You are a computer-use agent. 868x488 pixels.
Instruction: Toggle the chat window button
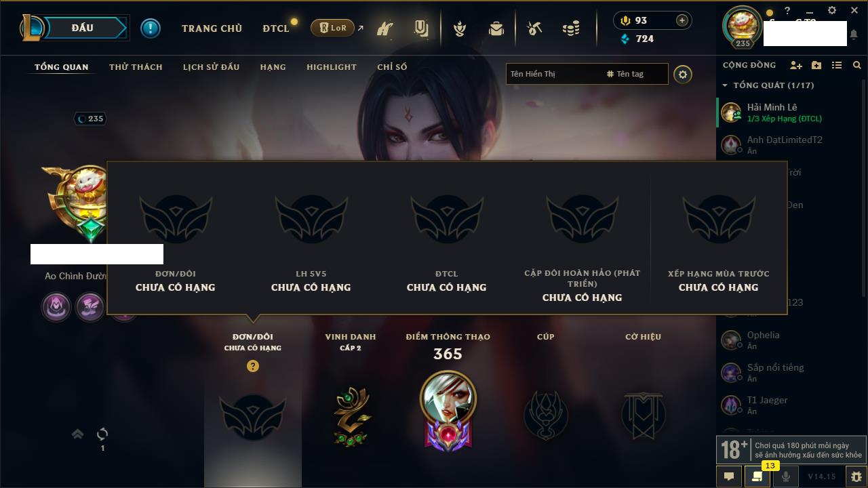coord(729,476)
